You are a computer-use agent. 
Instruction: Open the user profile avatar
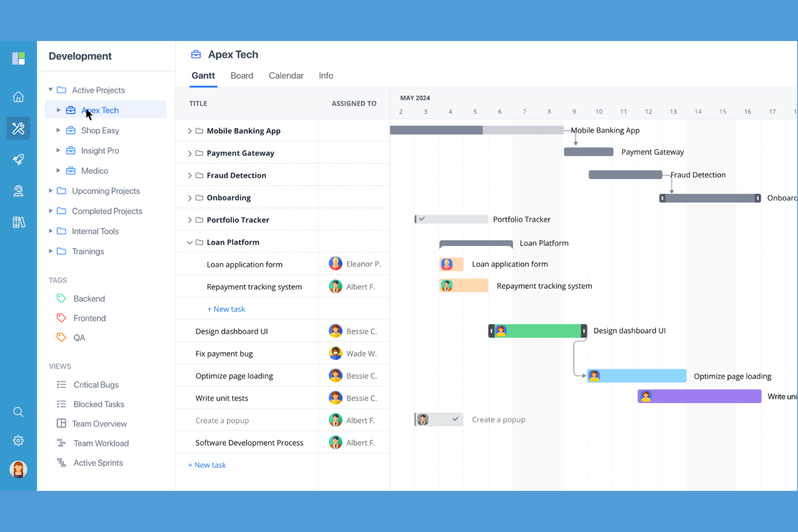tap(18, 469)
